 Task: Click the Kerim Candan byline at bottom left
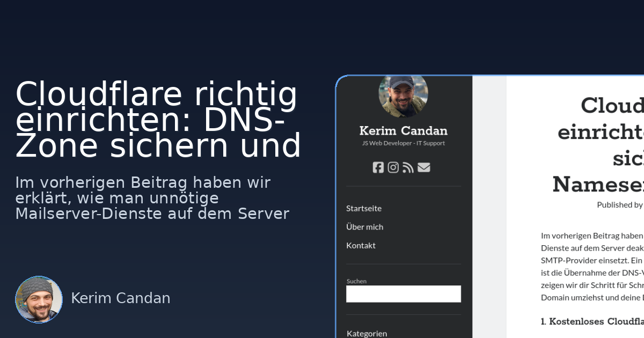[x=120, y=298]
